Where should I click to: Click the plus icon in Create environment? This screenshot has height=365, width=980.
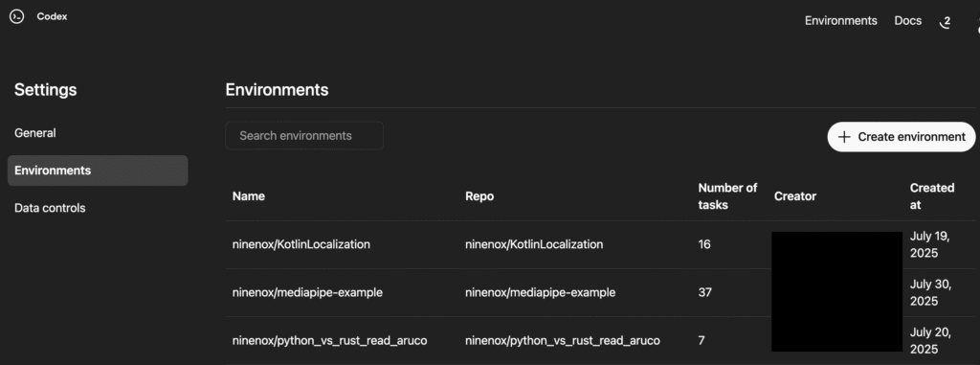coord(844,136)
